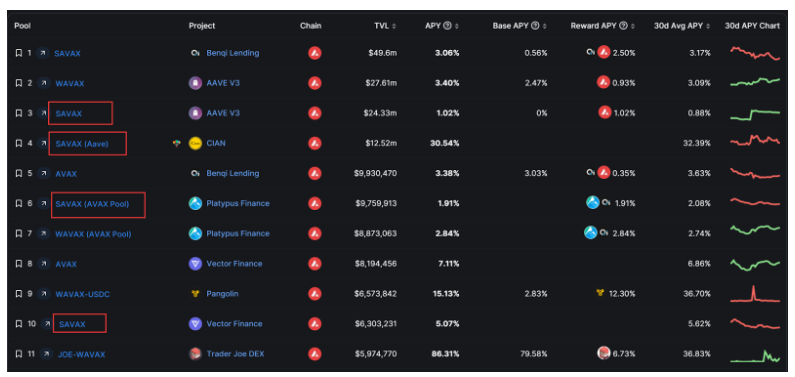Click the Platypus Finance icon in row 6
The width and height of the screenshot is (795, 377).
pyautogui.click(x=195, y=204)
